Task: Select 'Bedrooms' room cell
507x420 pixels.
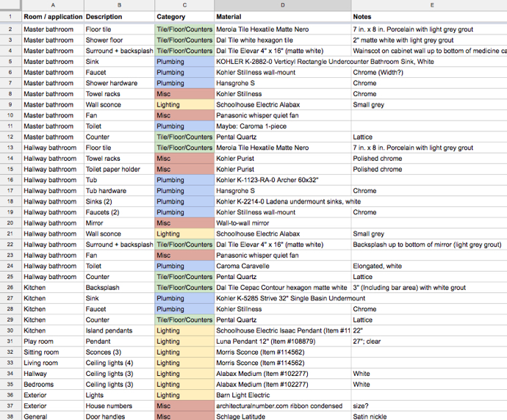Action: point(53,385)
